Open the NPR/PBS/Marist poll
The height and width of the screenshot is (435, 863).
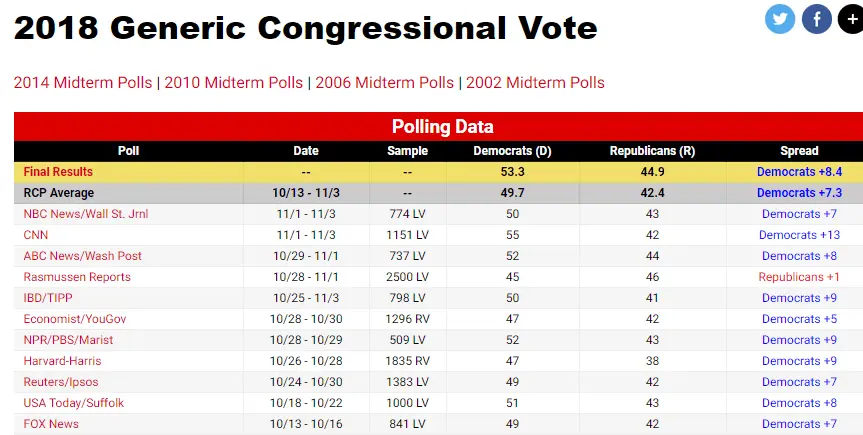(x=68, y=340)
